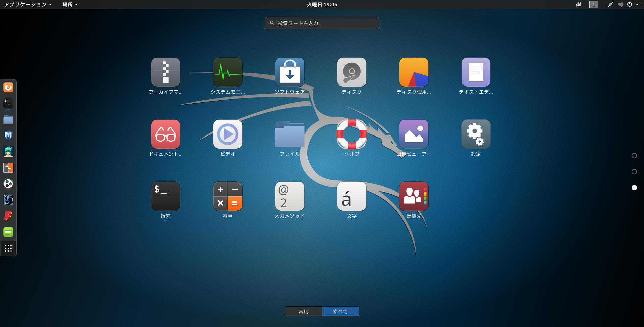Viewport: 644px width, 327px height.
Task: Open the Text Editor (テキストエデ...)
Action: point(476,72)
